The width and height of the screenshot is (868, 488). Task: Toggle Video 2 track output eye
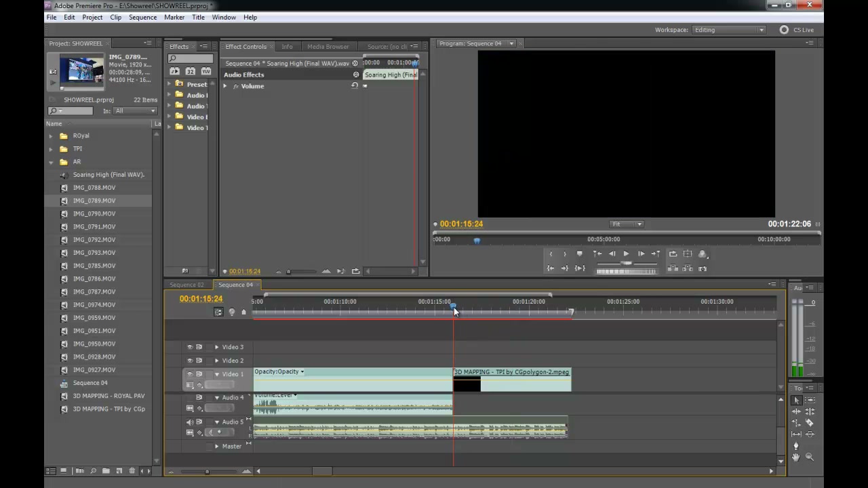click(190, 361)
